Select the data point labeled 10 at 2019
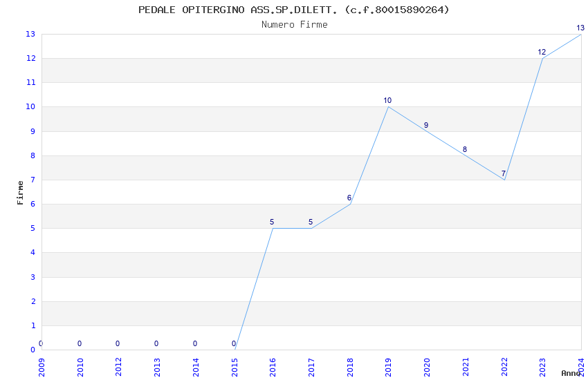588x380 pixels. tap(389, 106)
